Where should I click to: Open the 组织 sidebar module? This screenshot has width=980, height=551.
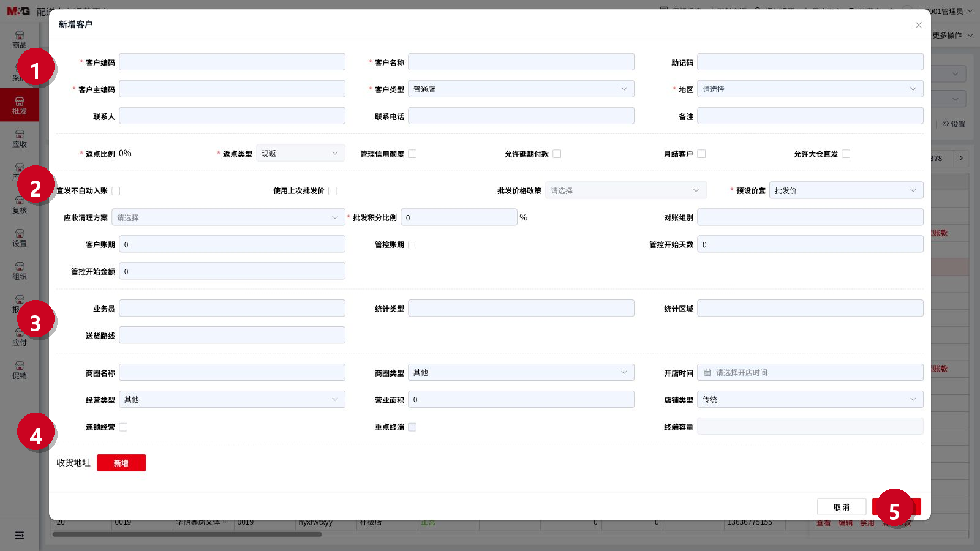20,271
